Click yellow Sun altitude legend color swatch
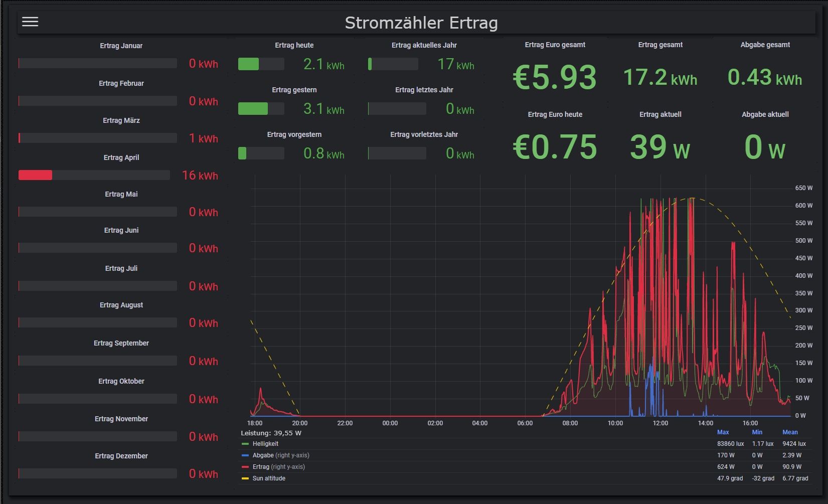The image size is (828, 504). click(245, 478)
